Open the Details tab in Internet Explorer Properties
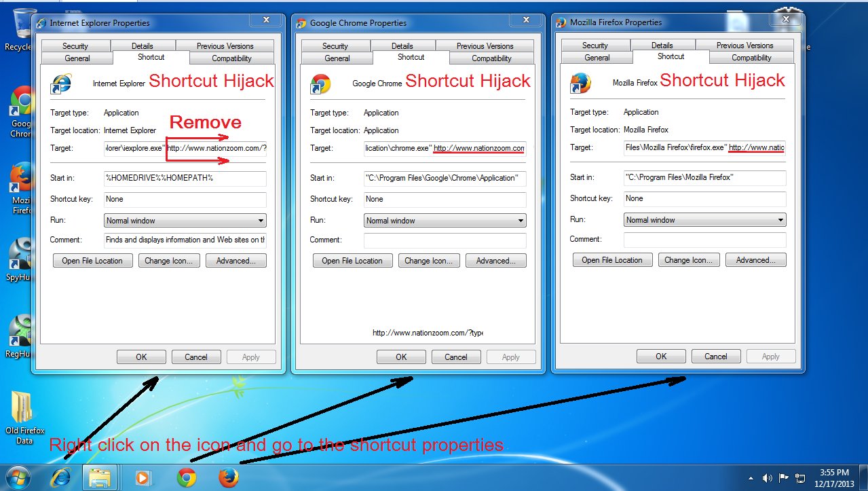This screenshot has height=491, width=868. pyautogui.click(x=143, y=46)
